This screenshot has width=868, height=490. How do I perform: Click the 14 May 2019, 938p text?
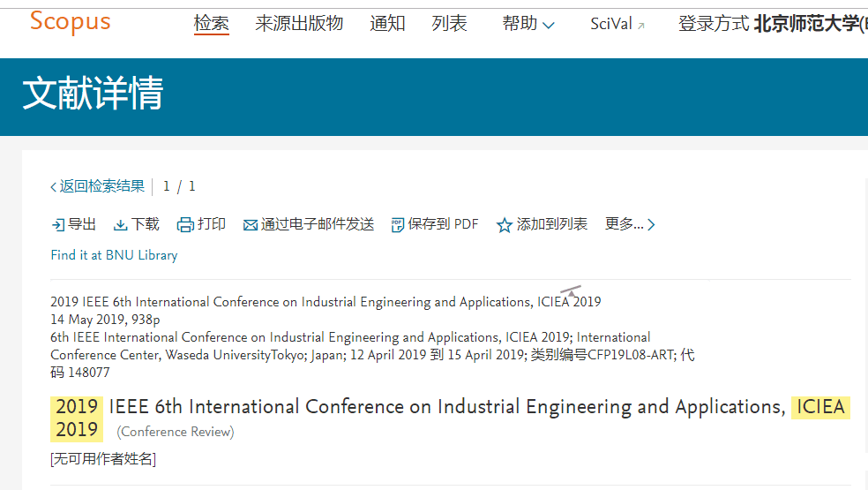coord(105,320)
